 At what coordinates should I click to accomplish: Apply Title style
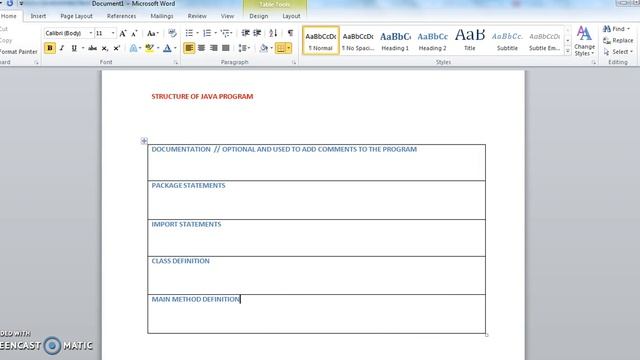[470, 40]
